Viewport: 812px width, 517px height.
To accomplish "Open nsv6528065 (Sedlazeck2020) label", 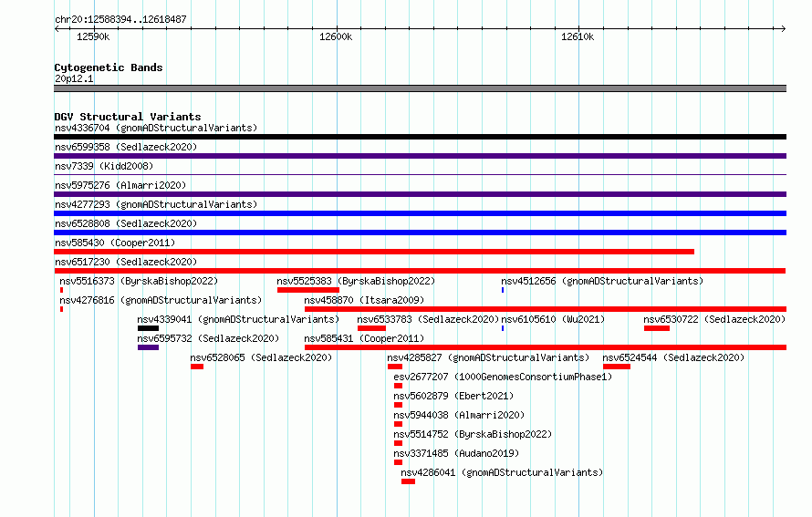I will click(261, 357).
